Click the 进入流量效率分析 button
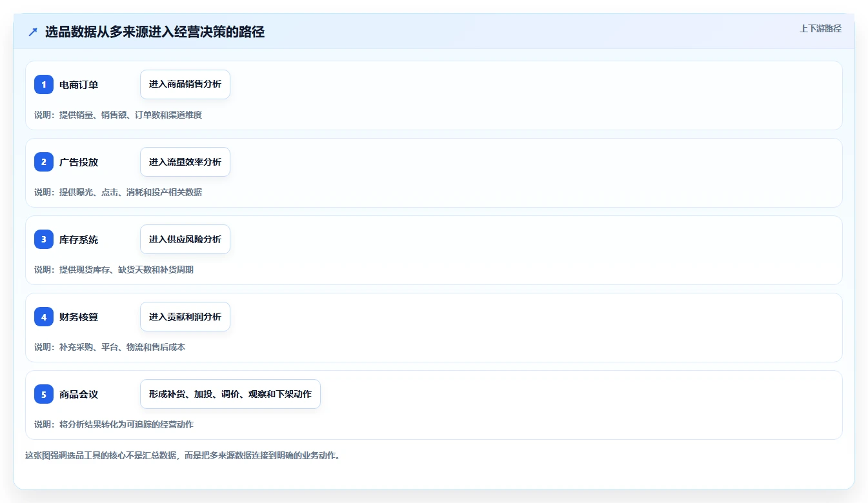 coord(185,162)
